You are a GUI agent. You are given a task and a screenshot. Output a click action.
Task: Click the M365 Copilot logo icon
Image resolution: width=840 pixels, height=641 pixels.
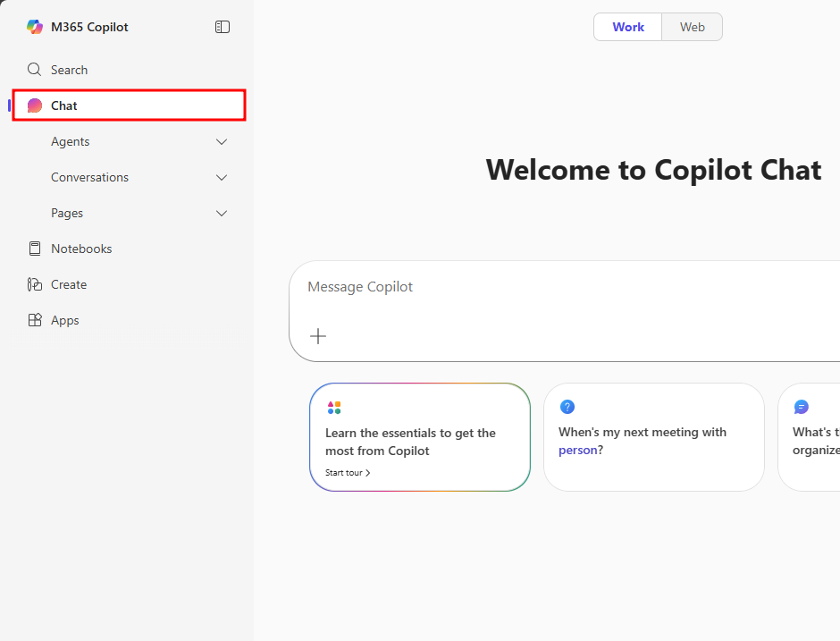[35, 27]
